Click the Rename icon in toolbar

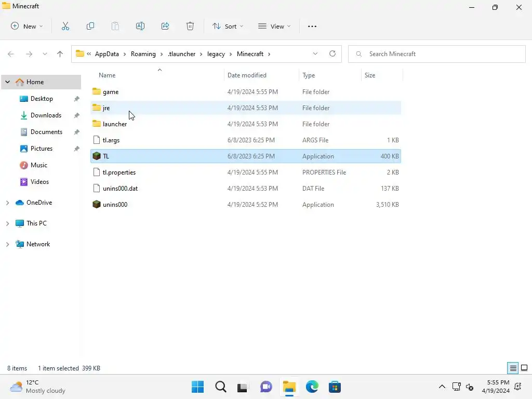click(x=140, y=26)
